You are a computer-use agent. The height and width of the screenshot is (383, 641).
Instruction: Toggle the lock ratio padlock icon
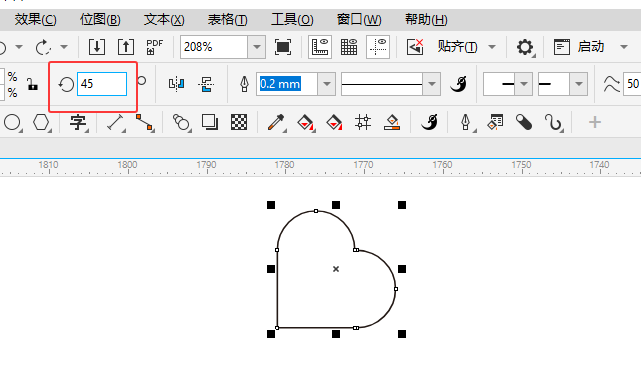click(32, 84)
